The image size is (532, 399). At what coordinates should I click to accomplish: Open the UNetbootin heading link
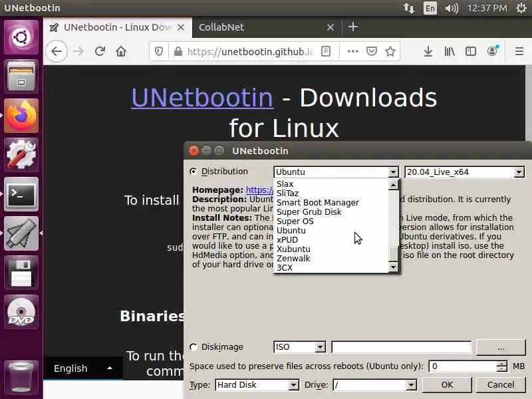(202, 98)
